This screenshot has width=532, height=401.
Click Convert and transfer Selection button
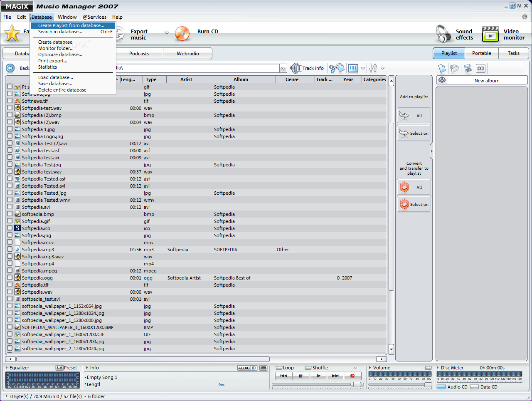[x=414, y=204]
